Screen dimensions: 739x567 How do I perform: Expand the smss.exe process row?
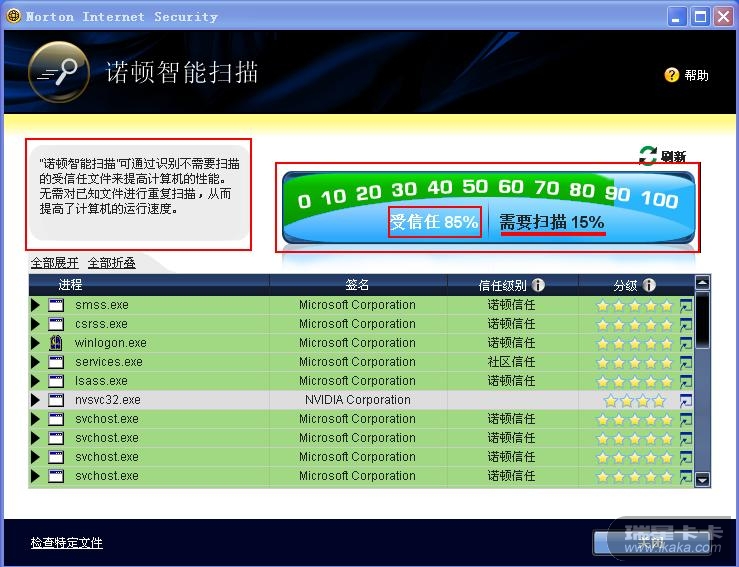click(x=35, y=305)
